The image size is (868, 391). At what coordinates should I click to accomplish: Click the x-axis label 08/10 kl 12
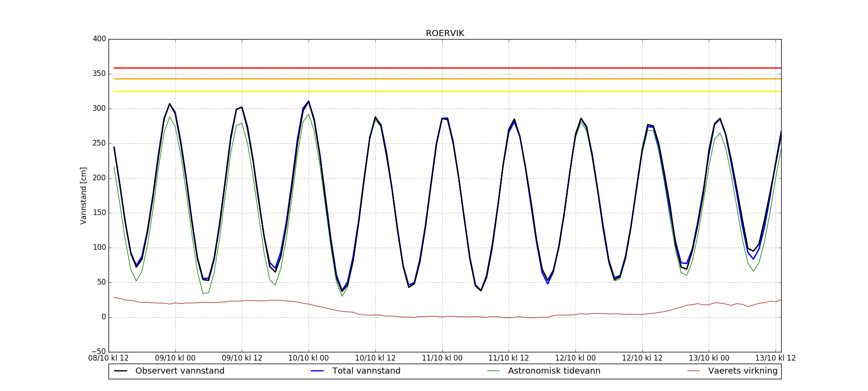click(108, 358)
